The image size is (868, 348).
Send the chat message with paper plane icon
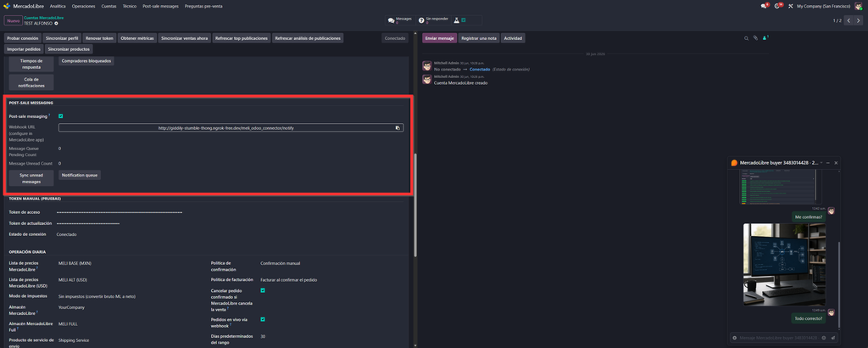(x=833, y=338)
